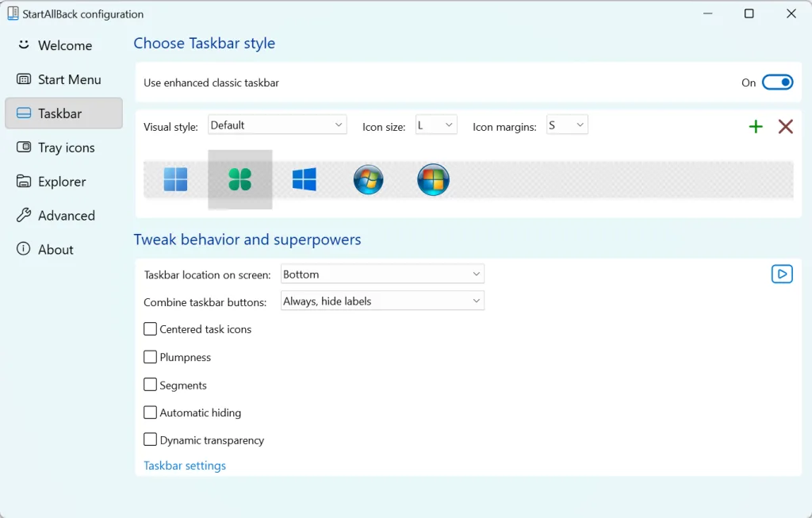812x518 pixels.
Task: Switch to Tray icons settings
Action: coord(63,148)
